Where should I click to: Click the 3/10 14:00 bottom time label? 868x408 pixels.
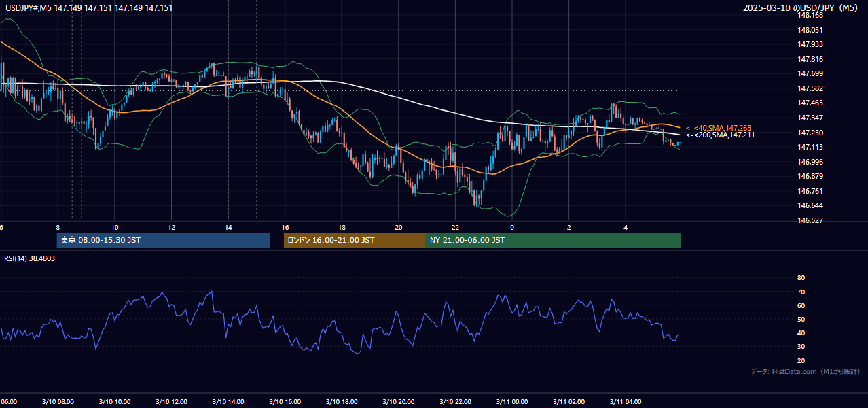point(228,402)
